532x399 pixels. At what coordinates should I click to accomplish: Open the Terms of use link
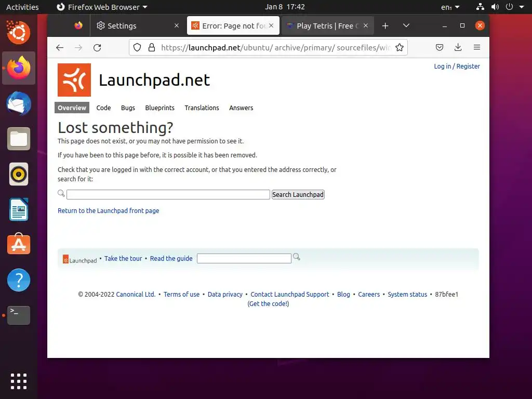point(181,295)
